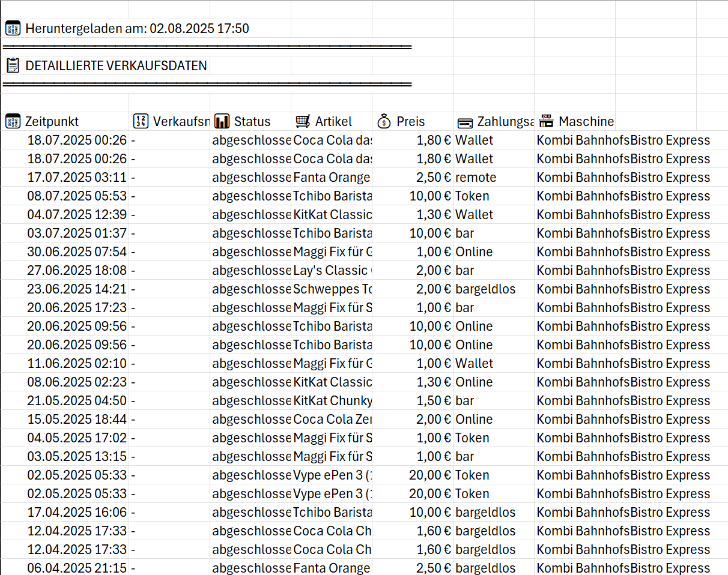Select the 'Maschine' column header label
This screenshot has width=728, height=575.
586,122
